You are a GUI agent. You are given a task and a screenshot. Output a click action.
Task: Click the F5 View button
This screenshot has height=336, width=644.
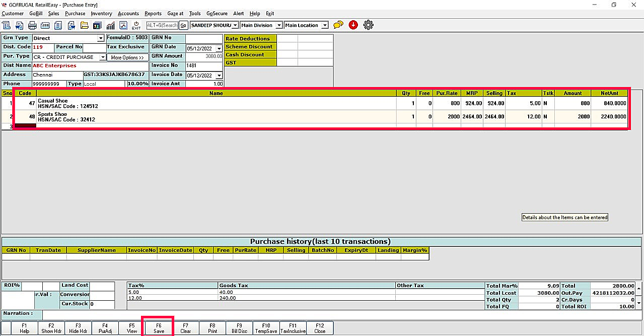[132, 328]
